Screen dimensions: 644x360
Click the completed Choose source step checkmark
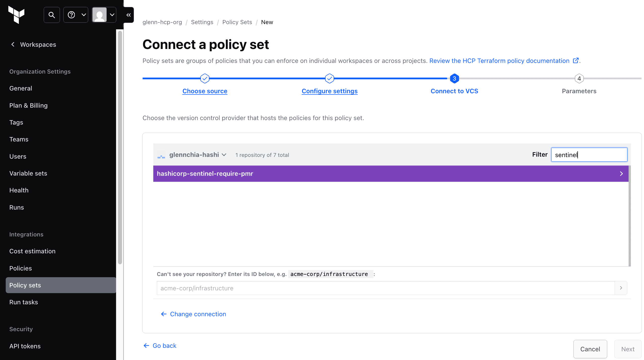205,79
